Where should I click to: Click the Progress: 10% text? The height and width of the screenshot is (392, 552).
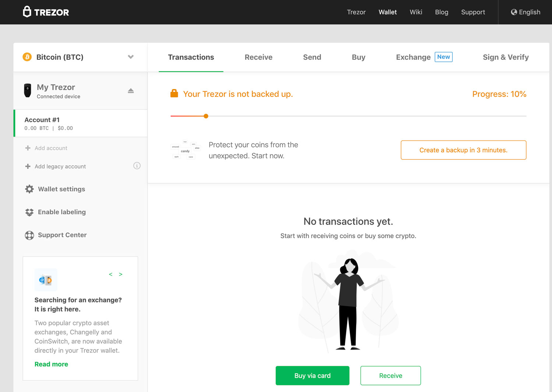point(499,94)
